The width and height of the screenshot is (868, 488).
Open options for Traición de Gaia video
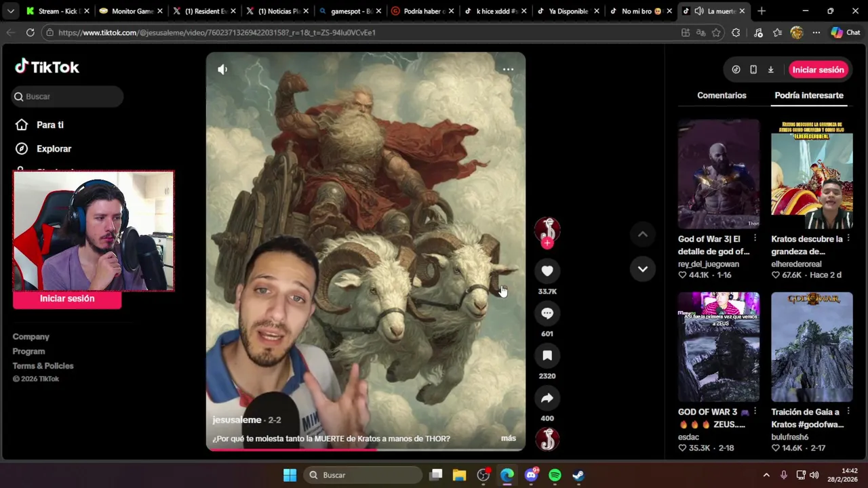point(848,411)
